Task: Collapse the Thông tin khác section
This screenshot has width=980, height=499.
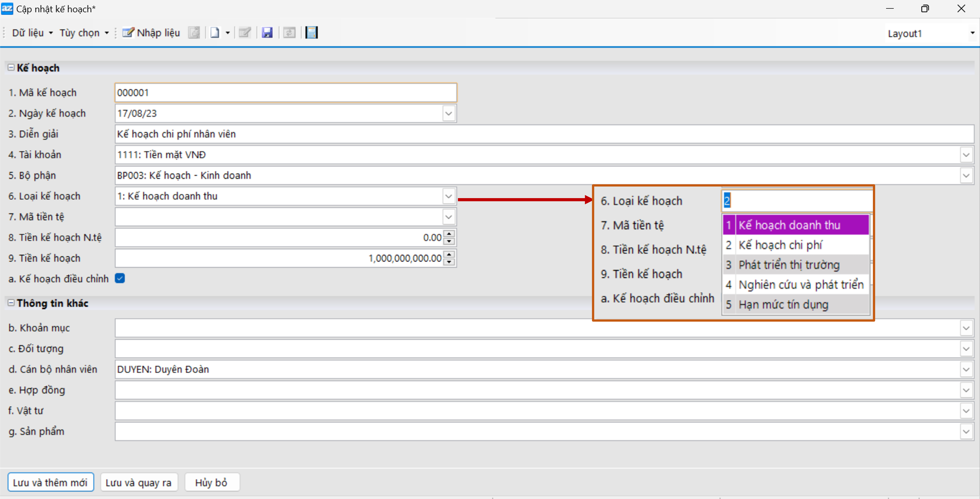Action: [11, 303]
